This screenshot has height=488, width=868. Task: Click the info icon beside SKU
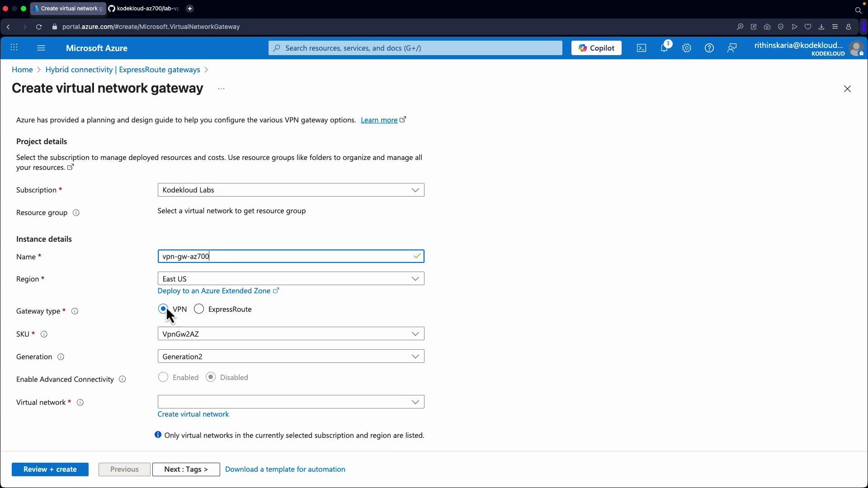coord(44,334)
